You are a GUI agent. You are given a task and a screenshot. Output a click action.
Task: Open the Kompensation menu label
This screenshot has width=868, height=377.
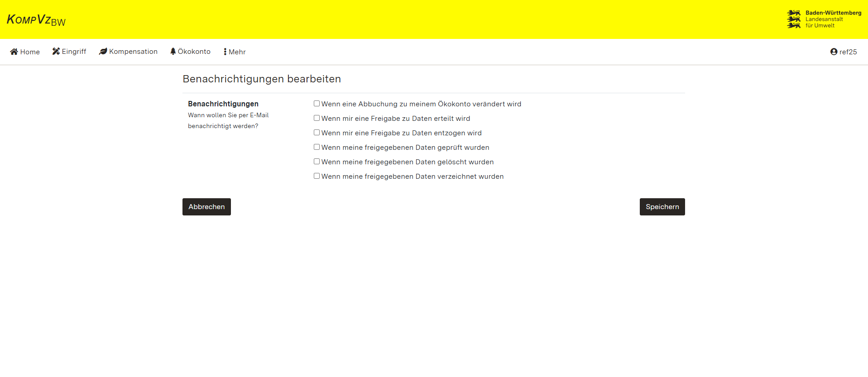point(133,52)
